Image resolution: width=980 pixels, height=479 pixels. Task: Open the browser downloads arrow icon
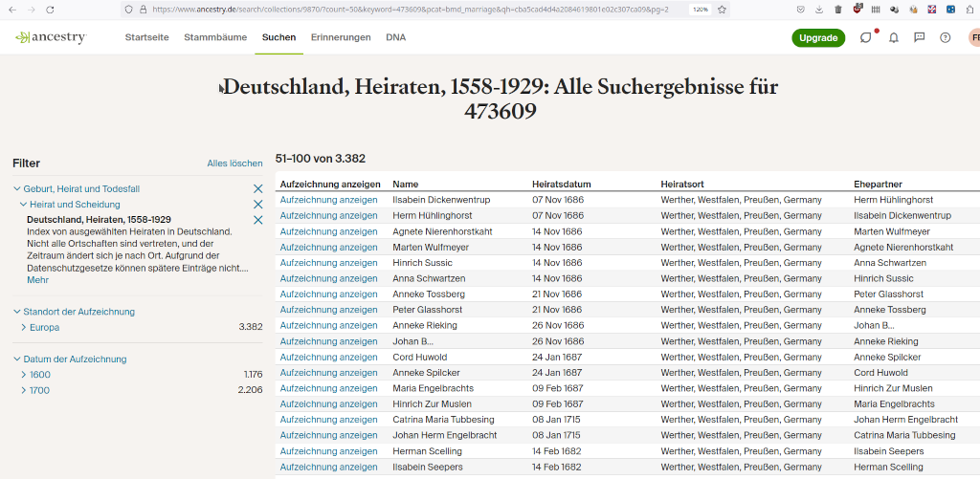(x=819, y=10)
